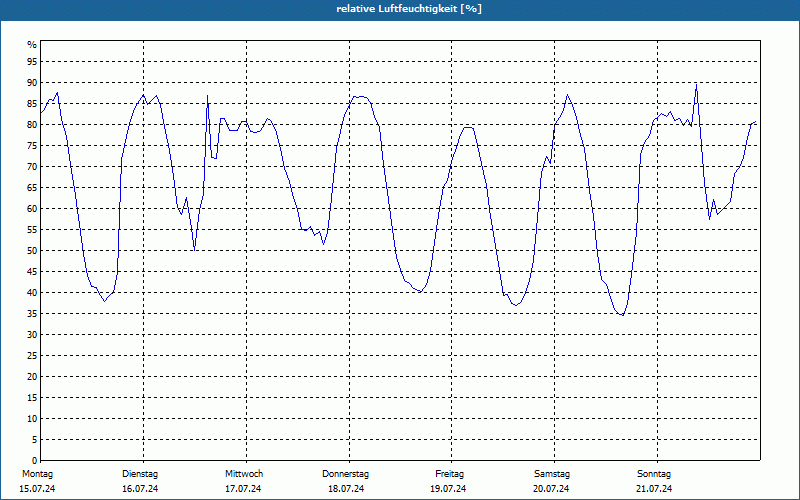The width and height of the screenshot is (800, 500).
Task: Click the 'Donnerstag' day label
Action: (x=345, y=474)
